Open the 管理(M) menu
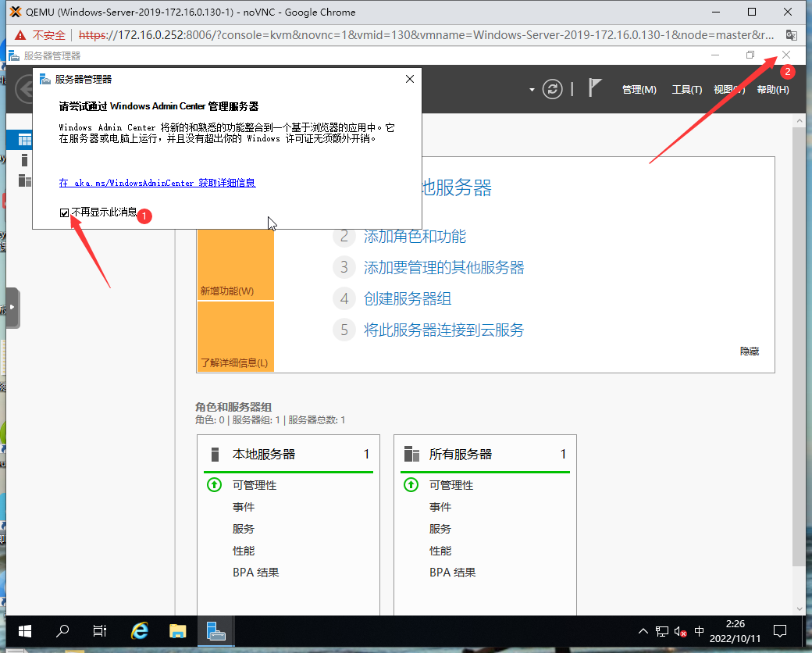Screen dimensions: 812x653 [639, 90]
